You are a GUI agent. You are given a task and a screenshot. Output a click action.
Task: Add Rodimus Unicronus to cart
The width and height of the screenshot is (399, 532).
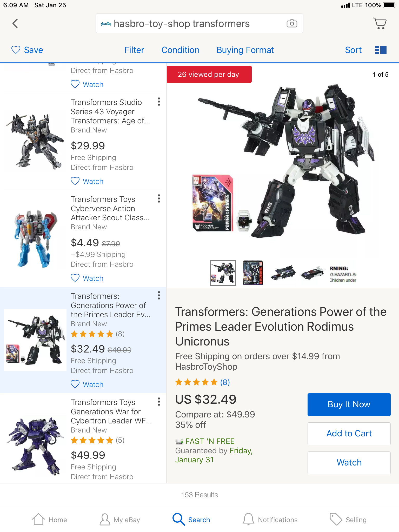(x=349, y=434)
